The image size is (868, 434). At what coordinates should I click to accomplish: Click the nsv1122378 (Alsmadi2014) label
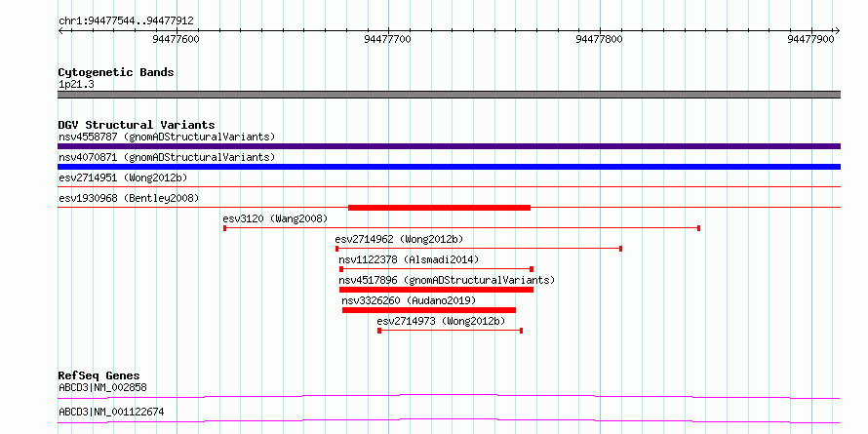coord(409,259)
